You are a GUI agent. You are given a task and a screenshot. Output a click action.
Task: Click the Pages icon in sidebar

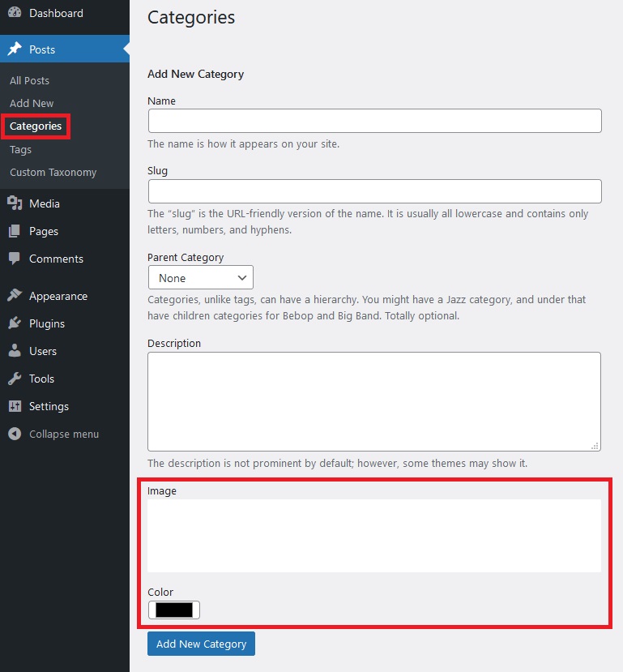(x=15, y=231)
